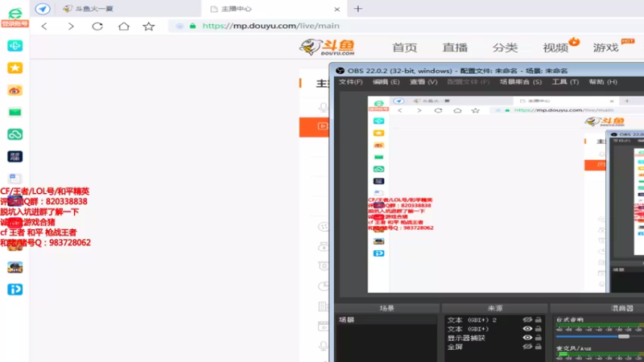Image resolution: width=644 pixels, height=362 pixels.
Task: Hide the 文本 (GDI+) source
Action: (527, 329)
